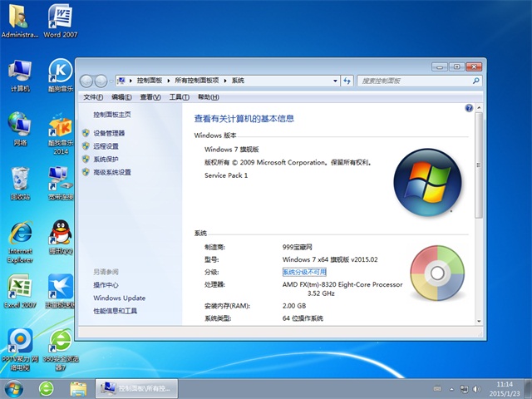
Task: Expand arrow after 控制面板 breadcrumb
Action: coord(168,81)
